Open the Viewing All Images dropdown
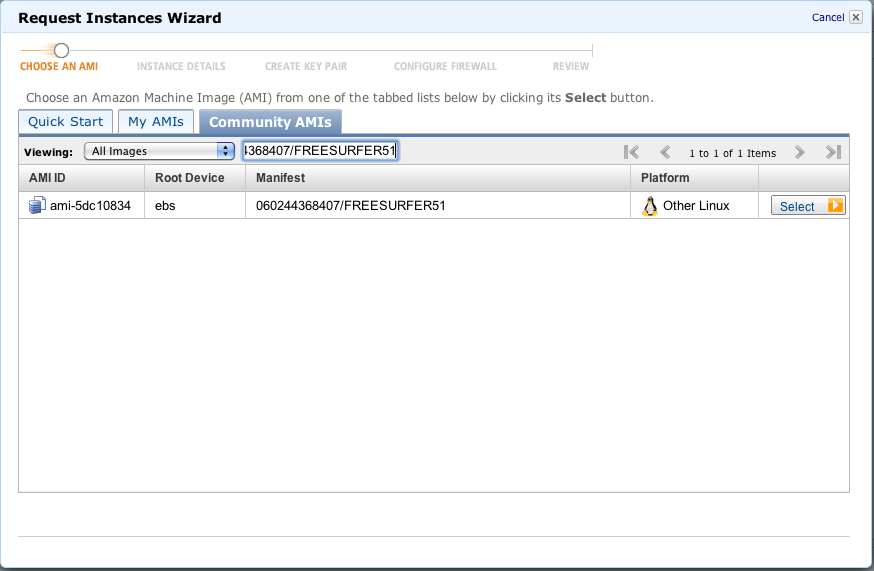The height and width of the screenshot is (571, 874). pos(157,151)
